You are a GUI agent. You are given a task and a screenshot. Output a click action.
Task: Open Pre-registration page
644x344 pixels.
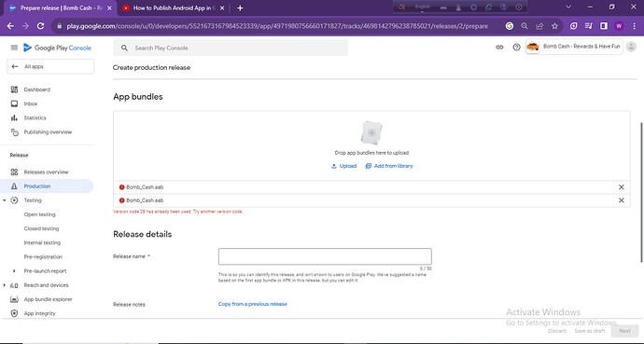coord(43,257)
